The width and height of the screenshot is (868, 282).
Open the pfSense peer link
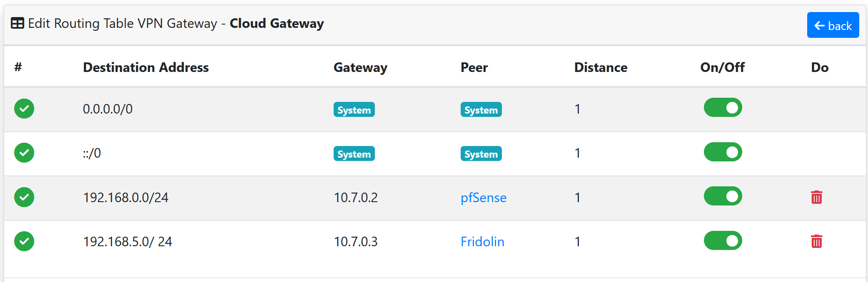(x=483, y=198)
